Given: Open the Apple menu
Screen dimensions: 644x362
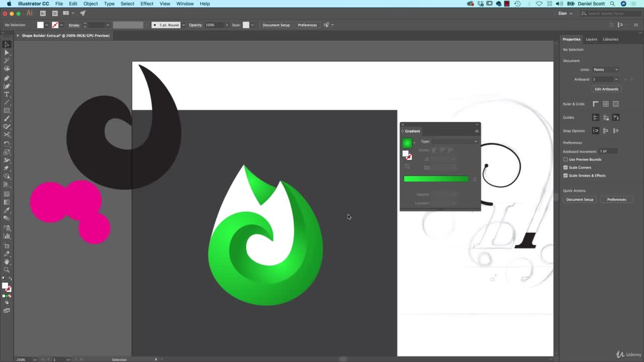Looking at the screenshot, I should click(x=9, y=4).
